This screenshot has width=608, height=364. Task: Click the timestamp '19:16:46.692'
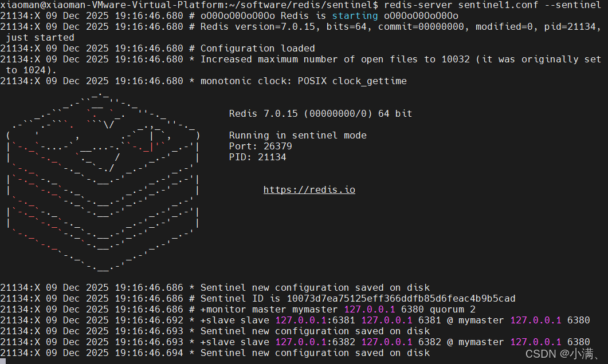[149, 321]
